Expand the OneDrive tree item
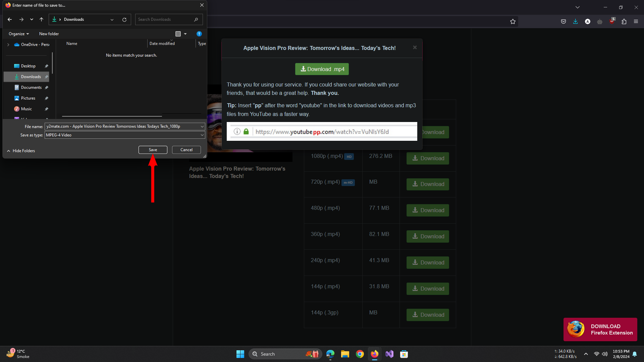Viewport: 644px width, 362px height. tap(8, 45)
